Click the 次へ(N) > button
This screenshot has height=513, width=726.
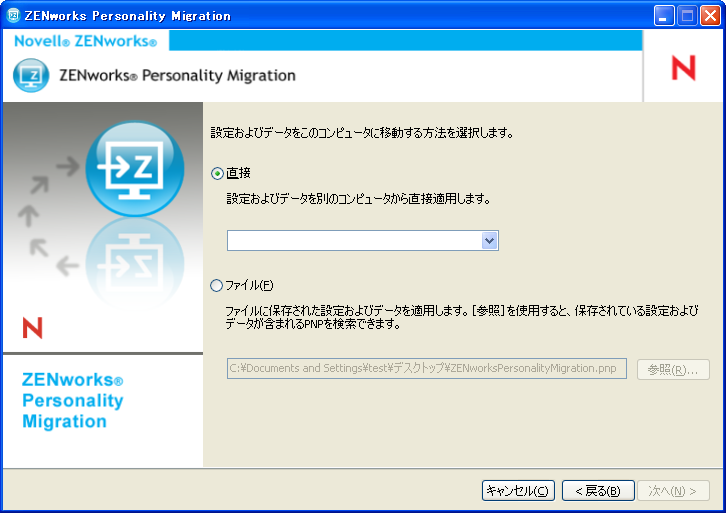[673, 491]
